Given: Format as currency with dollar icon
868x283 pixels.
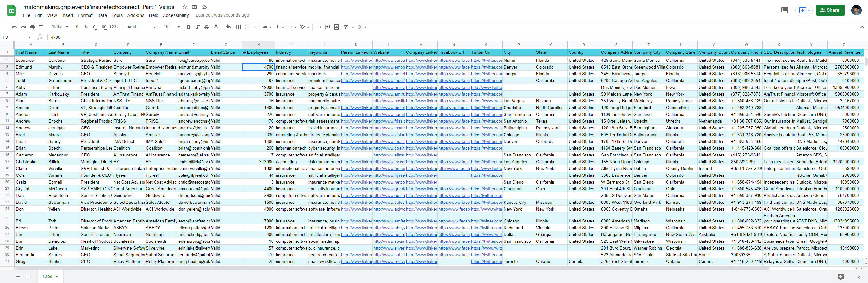Looking at the screenshot, I should pyautogui.click(x=77, y=27).
